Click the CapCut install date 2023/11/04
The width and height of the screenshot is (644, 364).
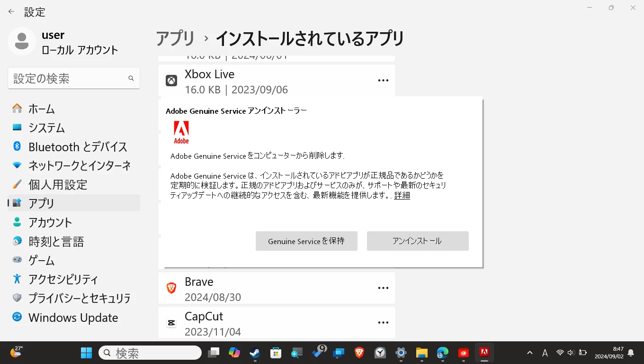coord(213,332)
